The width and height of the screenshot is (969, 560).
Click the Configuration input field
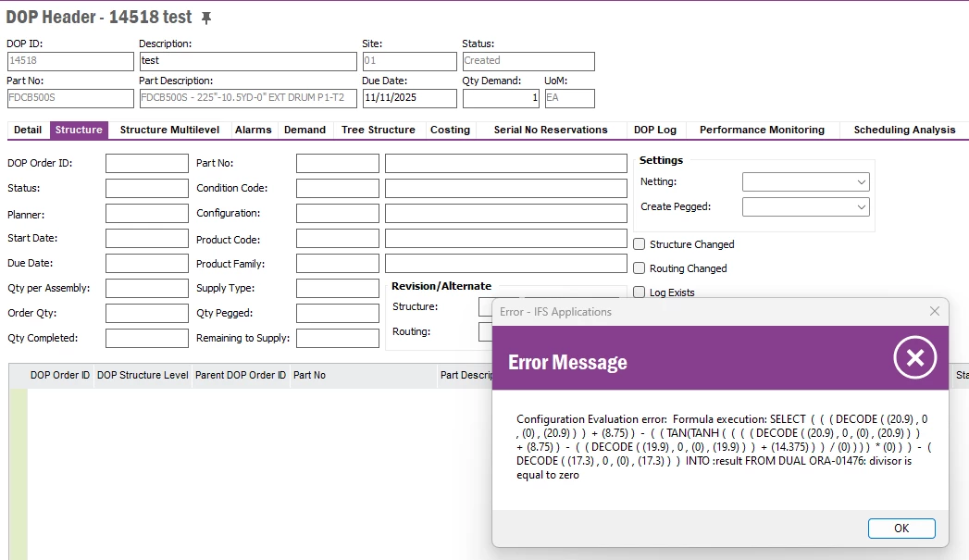click(338, 213)
